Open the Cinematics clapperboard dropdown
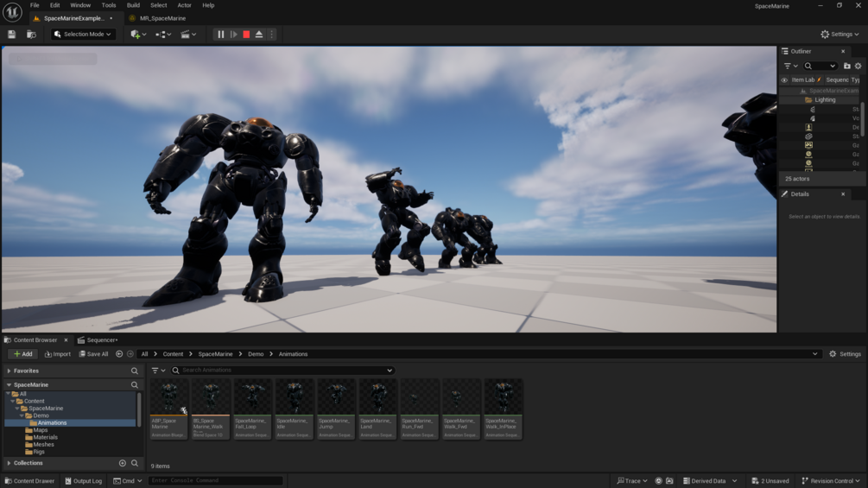 click(x=188, y=35)
